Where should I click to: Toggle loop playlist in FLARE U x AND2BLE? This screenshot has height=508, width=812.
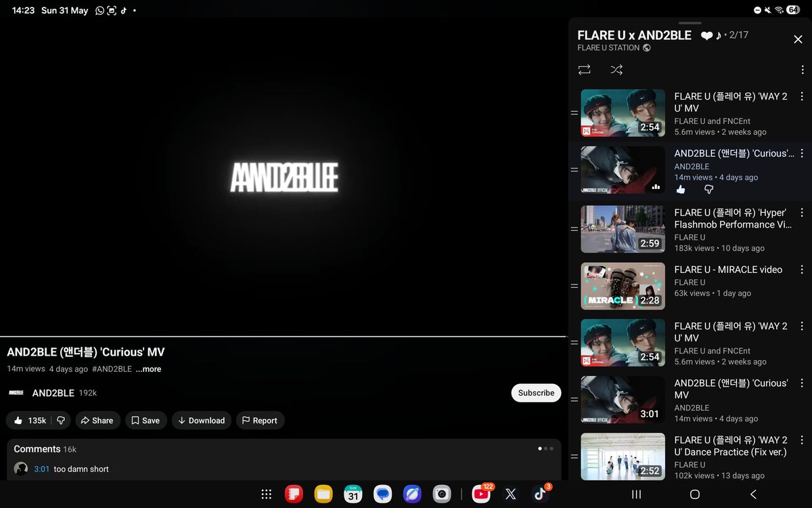584,70
